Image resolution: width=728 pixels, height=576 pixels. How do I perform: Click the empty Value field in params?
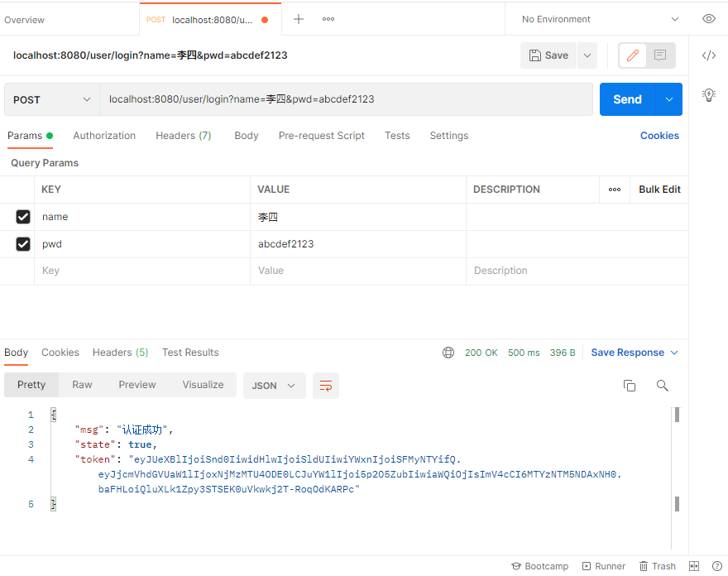(x=358, y=271)
